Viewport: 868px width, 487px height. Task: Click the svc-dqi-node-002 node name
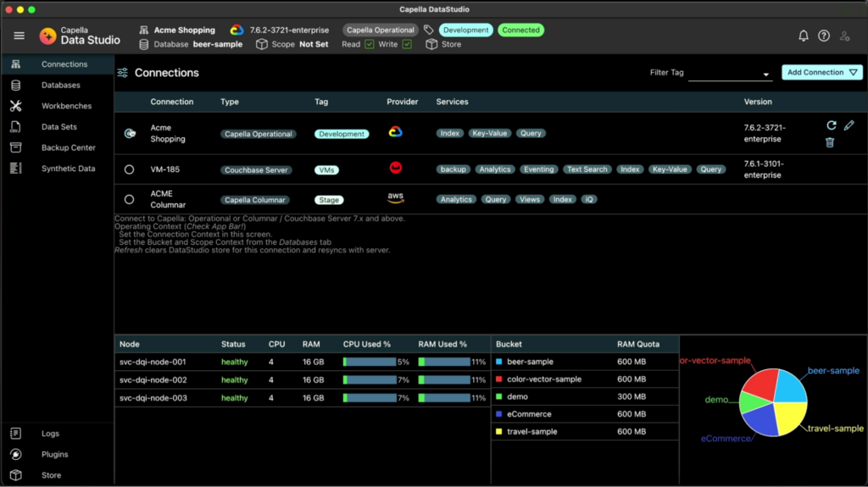[x=153, y=379]
